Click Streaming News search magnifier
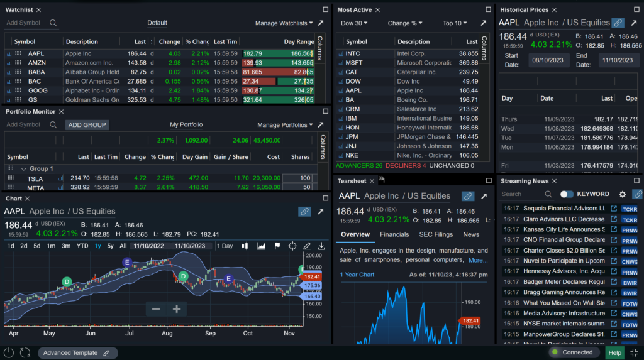The width and height of the screenshot is (644, 360). click(x=548, y=194)
